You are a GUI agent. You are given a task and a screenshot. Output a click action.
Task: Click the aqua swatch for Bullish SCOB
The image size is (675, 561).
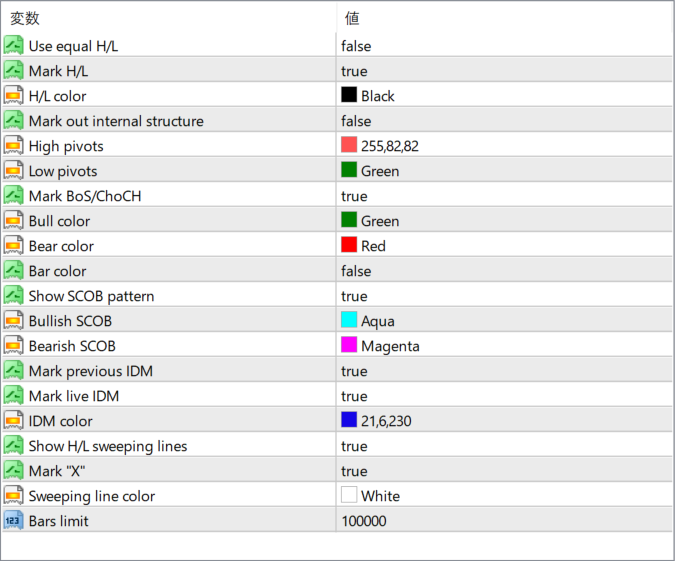pos(349,319)
